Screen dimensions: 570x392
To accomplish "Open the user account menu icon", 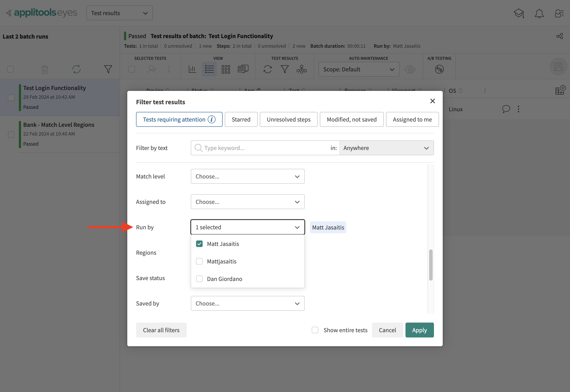I will 559,13.
